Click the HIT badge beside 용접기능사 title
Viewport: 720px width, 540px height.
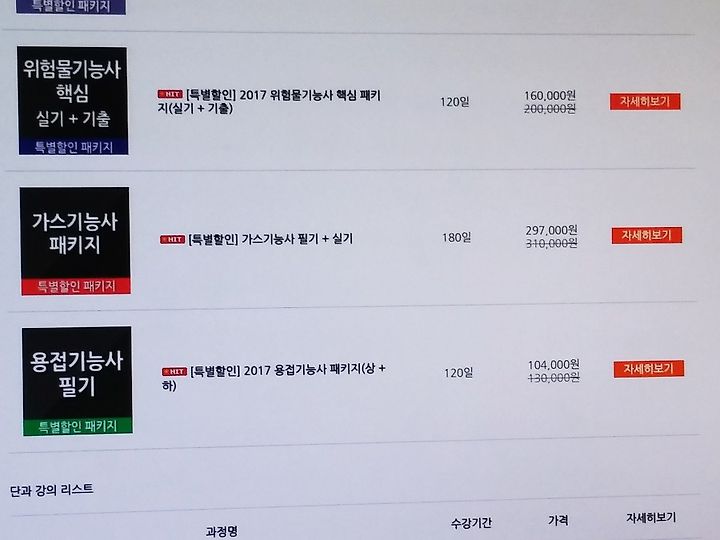click(174, 371)
